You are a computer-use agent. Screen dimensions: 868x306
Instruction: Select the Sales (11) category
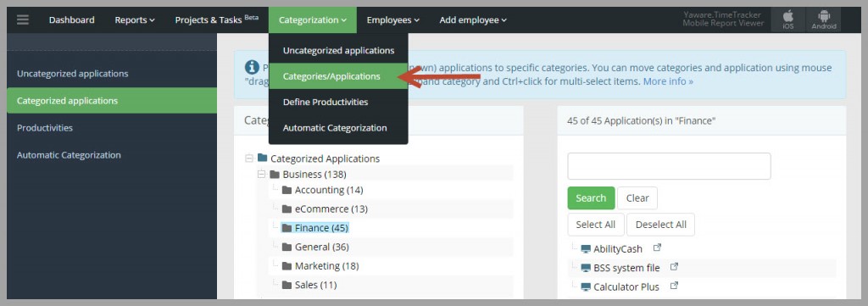click(x=315, y=285)
